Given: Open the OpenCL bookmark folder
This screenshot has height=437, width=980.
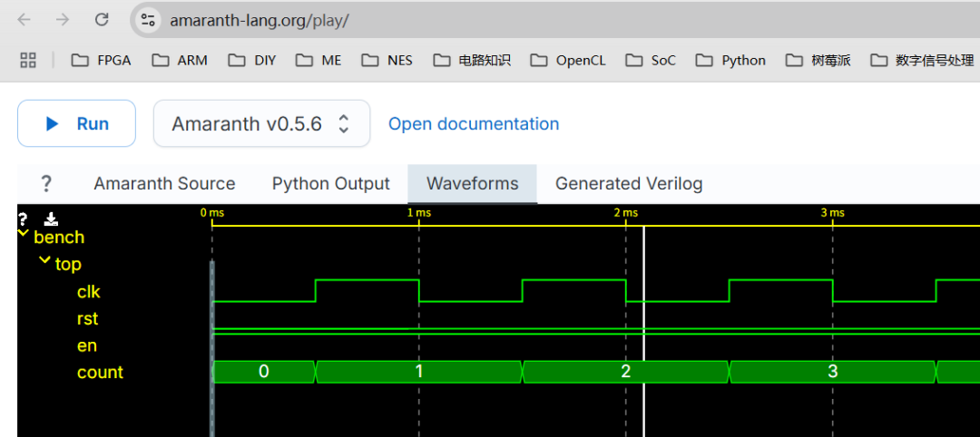Looking at the screenshot, I should tap(568, 61).
